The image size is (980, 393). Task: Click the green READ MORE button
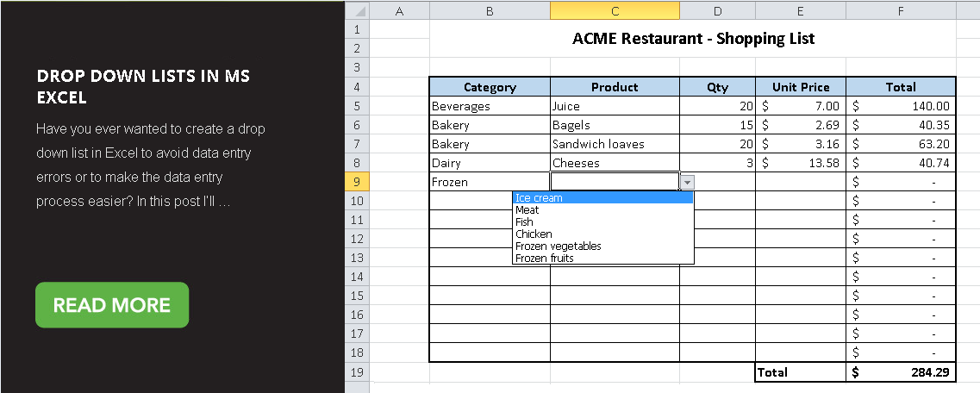(x=112, y=305)
